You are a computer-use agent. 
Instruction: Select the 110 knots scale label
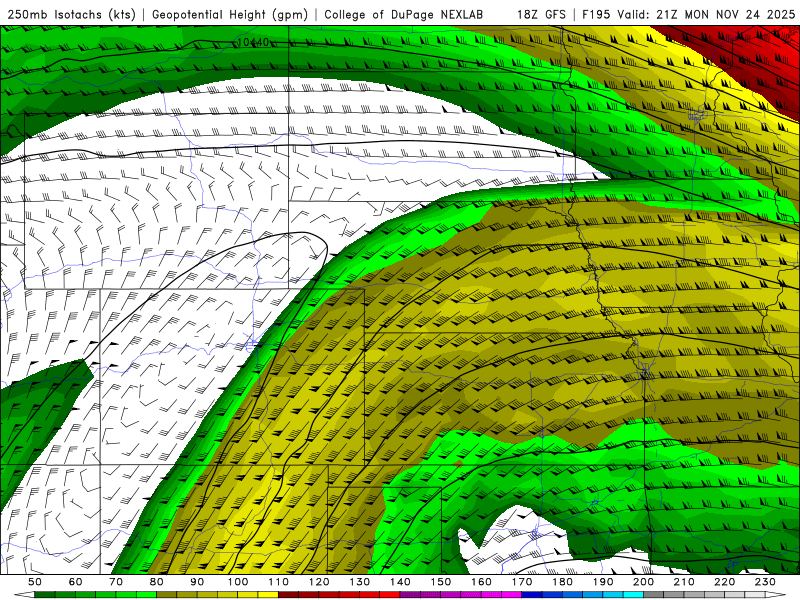pyautogui.click(x=278, y=582)
